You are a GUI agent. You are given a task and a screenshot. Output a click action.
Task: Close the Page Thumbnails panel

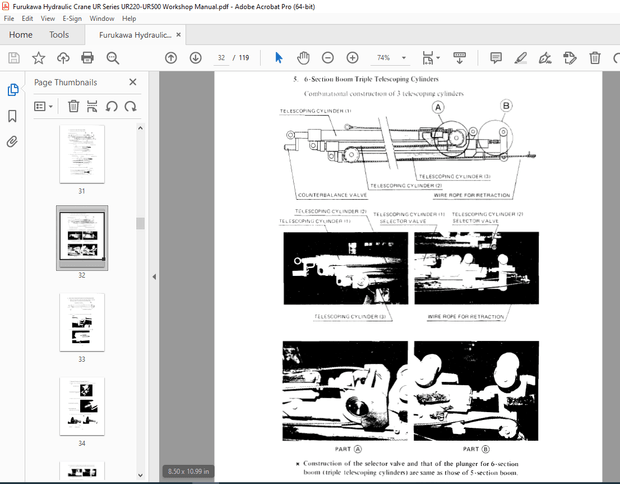click(133, 82)
